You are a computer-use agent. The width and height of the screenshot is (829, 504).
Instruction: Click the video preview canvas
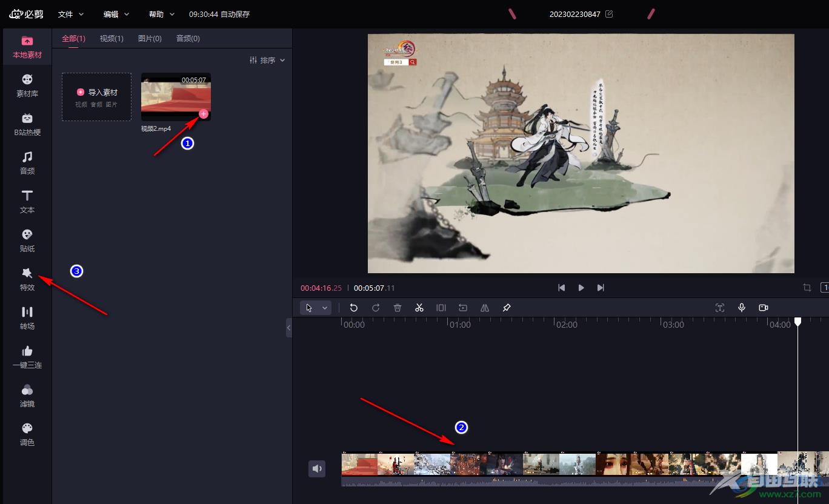coord(581,153)
